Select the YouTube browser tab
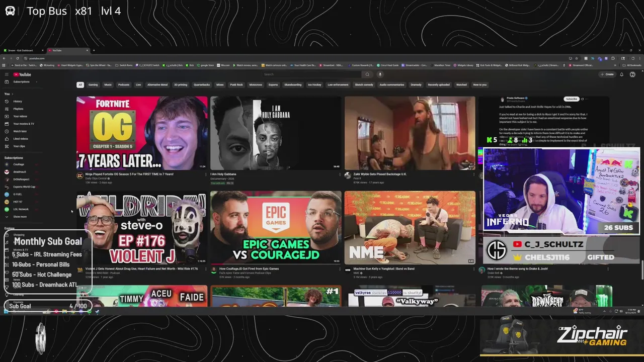This screenshot has width=644, height=362. pos(67,50)
